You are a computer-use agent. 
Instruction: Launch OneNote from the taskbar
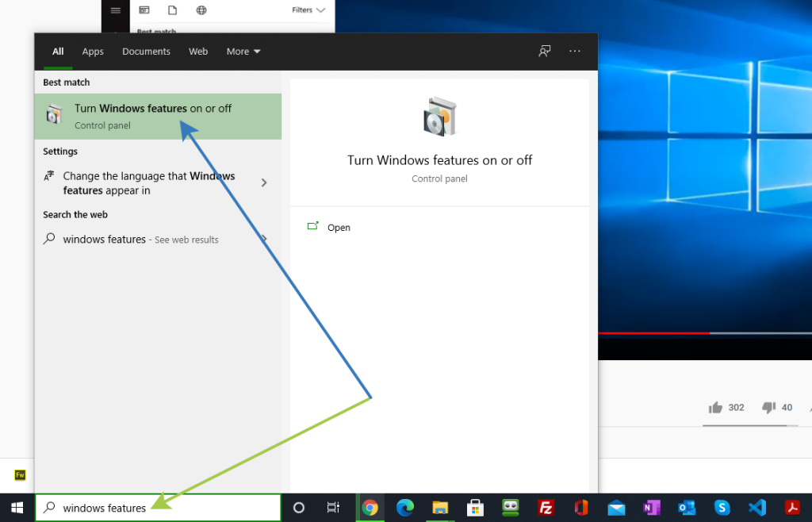(652, 508)
